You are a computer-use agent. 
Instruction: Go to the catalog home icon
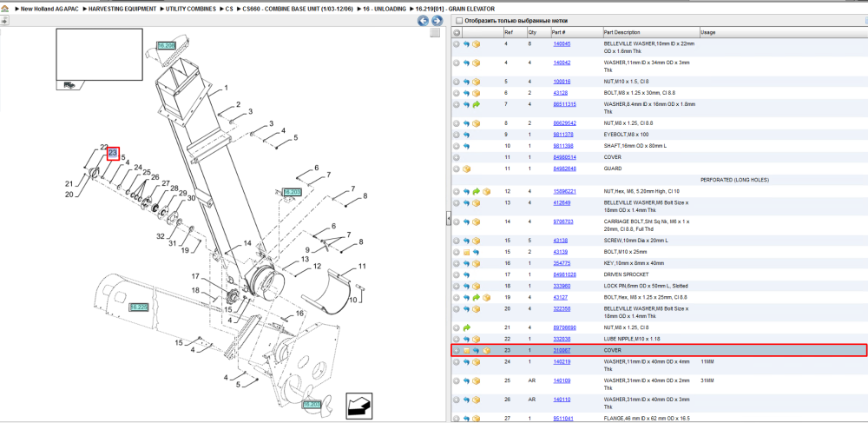5,9
